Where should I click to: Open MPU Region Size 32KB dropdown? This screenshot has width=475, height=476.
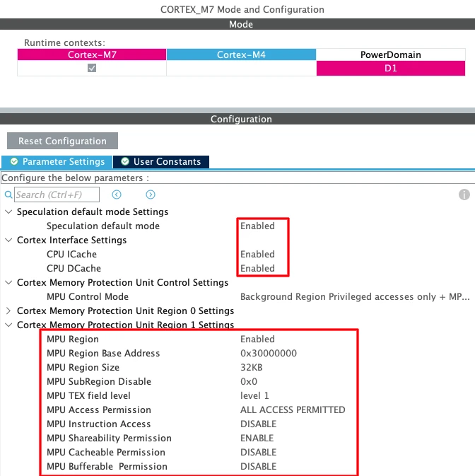pyautogui.click(x=252, y=367)
